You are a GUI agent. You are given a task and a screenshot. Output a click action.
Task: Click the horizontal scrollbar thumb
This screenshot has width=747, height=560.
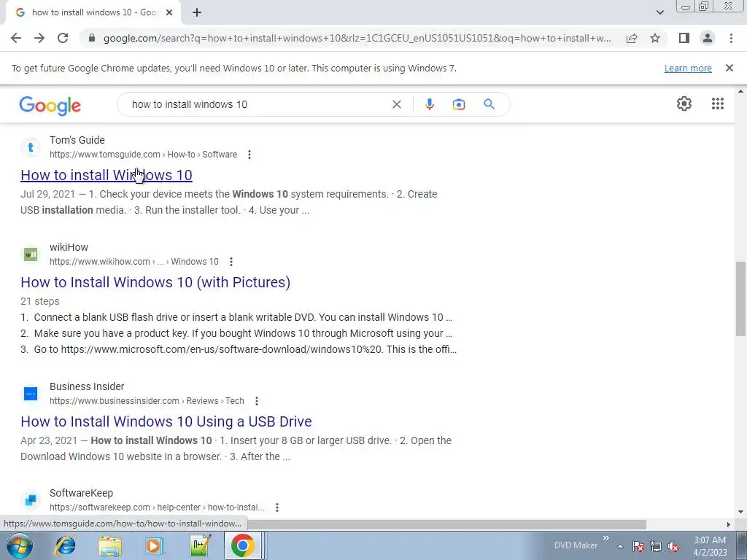pyautogui.click(x=447, y=524)
